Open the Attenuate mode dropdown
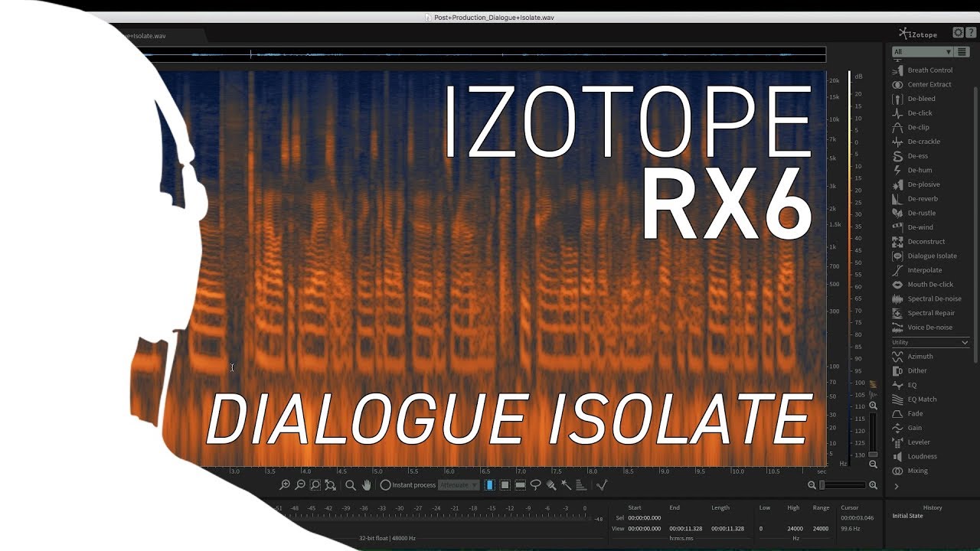Viewport: 980px width, 551px height. tap(459, 485)
